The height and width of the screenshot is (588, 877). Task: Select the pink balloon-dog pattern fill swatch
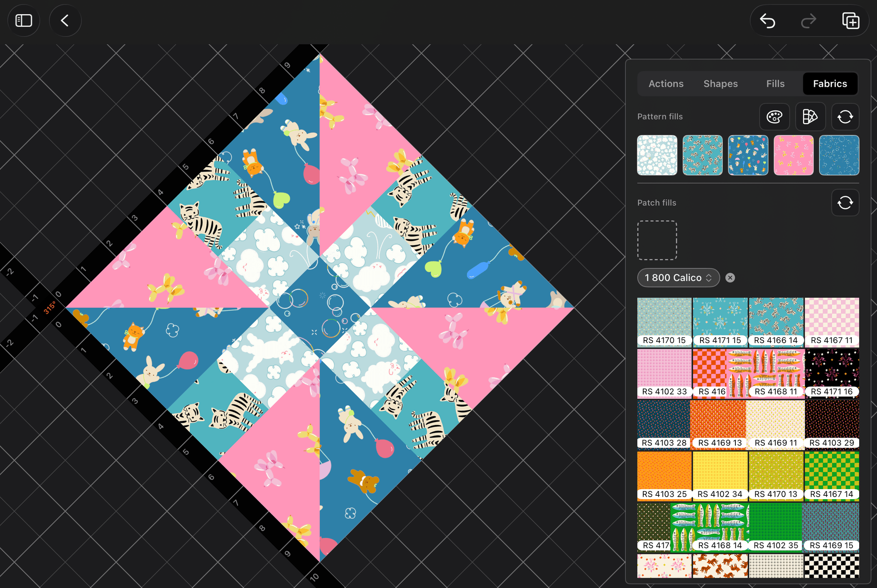[794, 155]
